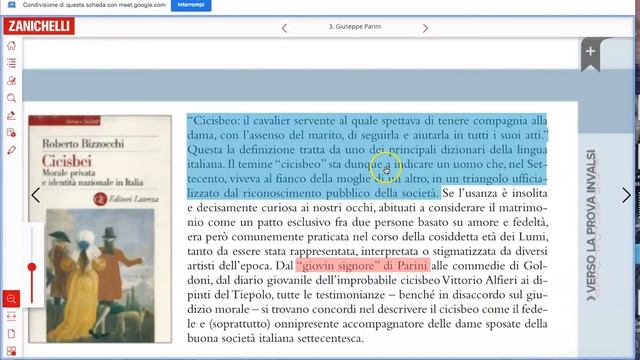Open the table of contents list icon
The width and height of the screenshot is (640, 360).
(11, 63)
